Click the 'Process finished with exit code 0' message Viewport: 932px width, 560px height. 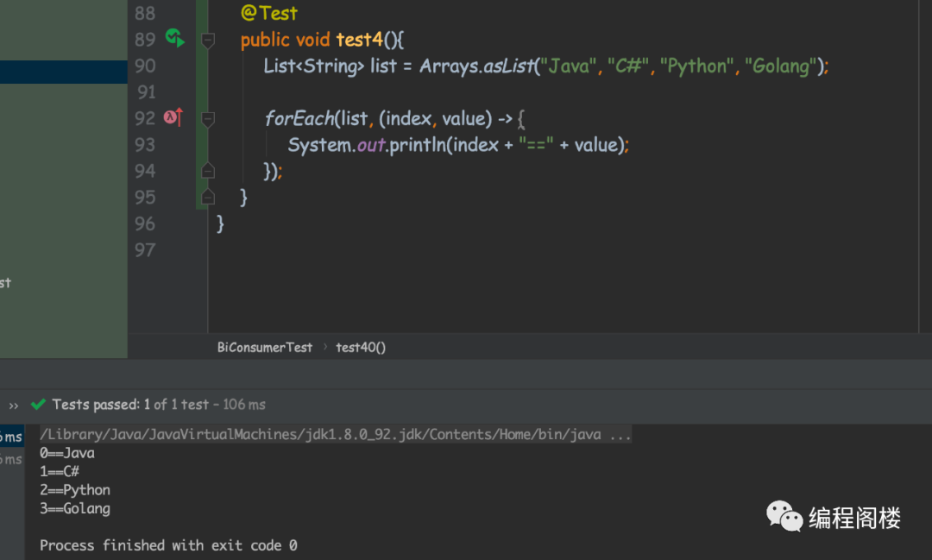click(x=167, y=544)
